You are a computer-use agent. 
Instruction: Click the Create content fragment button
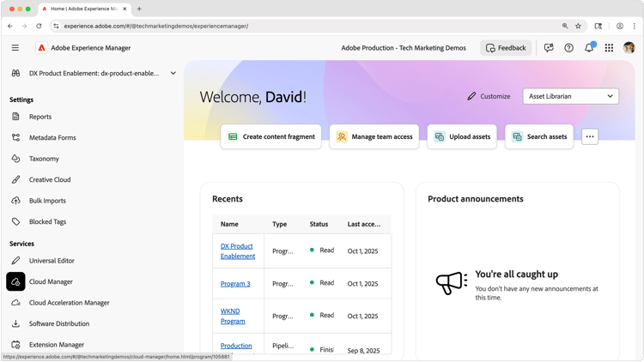click(x=270, y=136)
